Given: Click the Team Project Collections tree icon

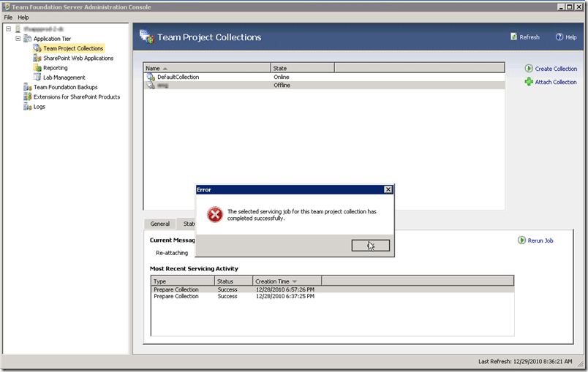Looking at the screenshot, I should (37, 48).
